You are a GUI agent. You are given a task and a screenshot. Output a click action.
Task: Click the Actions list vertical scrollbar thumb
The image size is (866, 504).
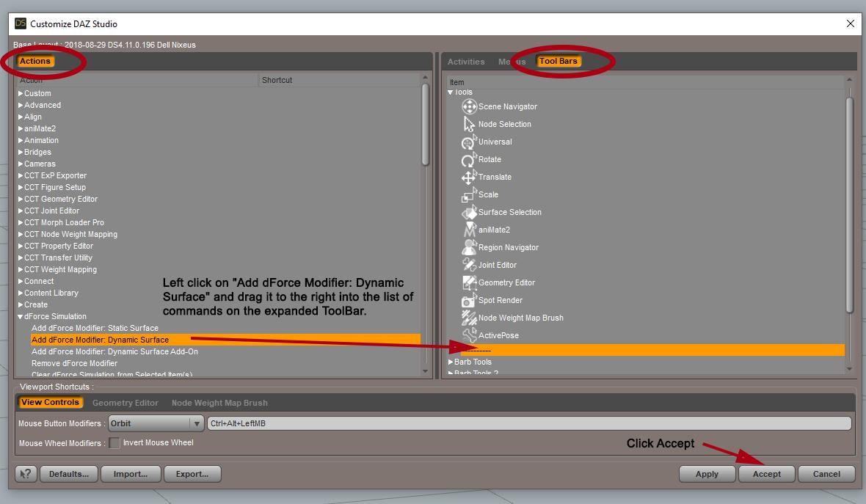coord(425,124)
